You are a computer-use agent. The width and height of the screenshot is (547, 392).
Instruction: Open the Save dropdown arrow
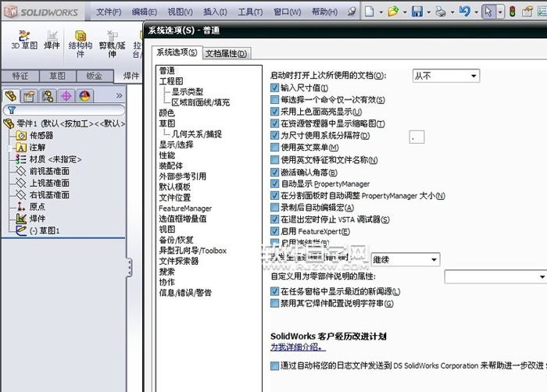pos(428,12)
